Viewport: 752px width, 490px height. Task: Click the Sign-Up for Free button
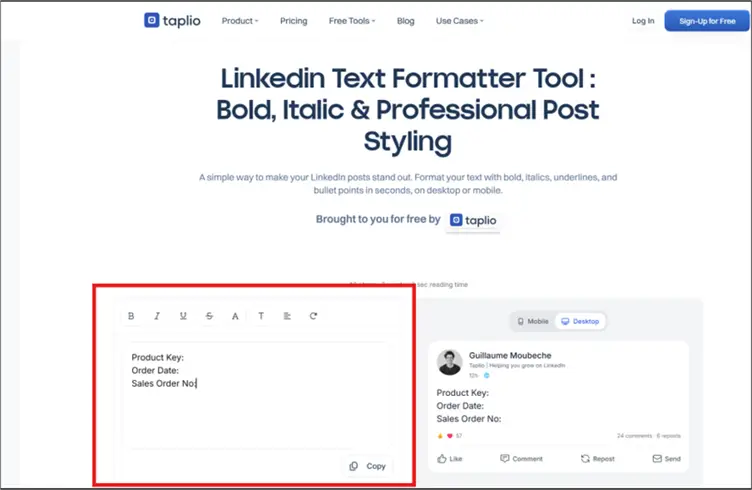[707, 21]
